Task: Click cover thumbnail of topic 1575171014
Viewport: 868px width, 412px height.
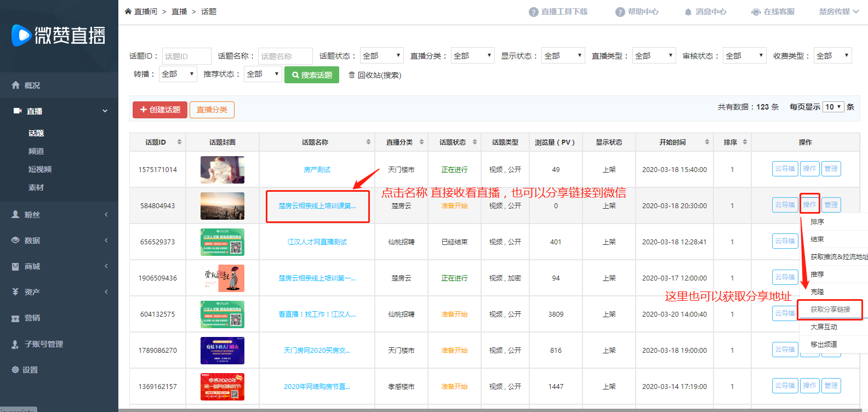Action: pos(222,170)
